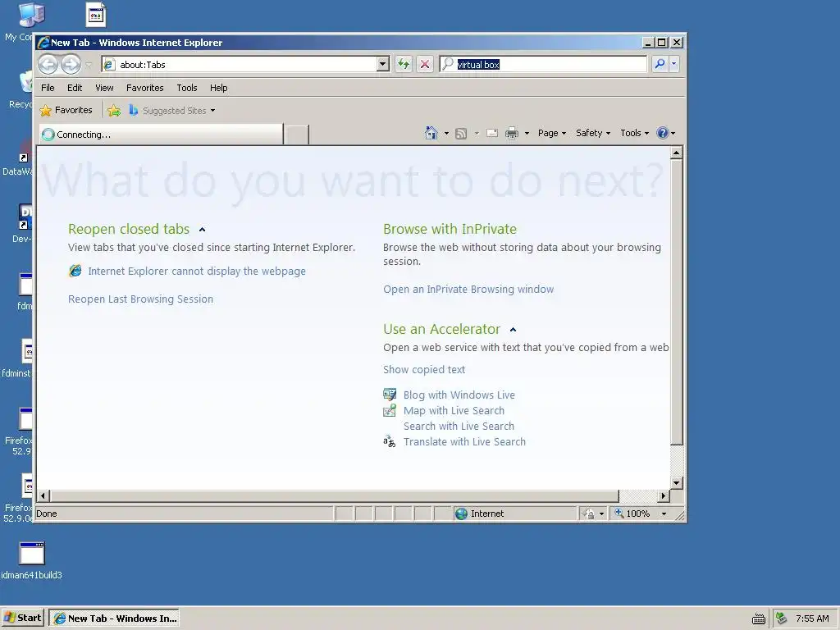Screen dimensions: 840x630
Task: Click Open an InPrivate Browsing window link
Action: (x=468, y=290)
